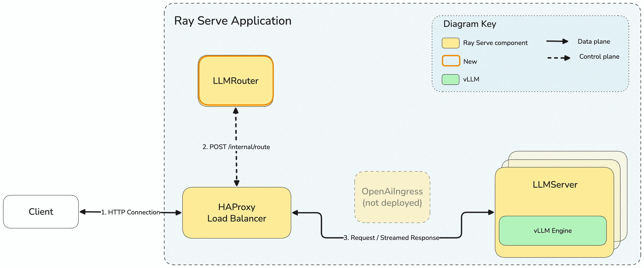The width and height of the screenshot is (644, 268).
Task: Click the '2. POST /internal/route' label
Action: pos(236,147)
